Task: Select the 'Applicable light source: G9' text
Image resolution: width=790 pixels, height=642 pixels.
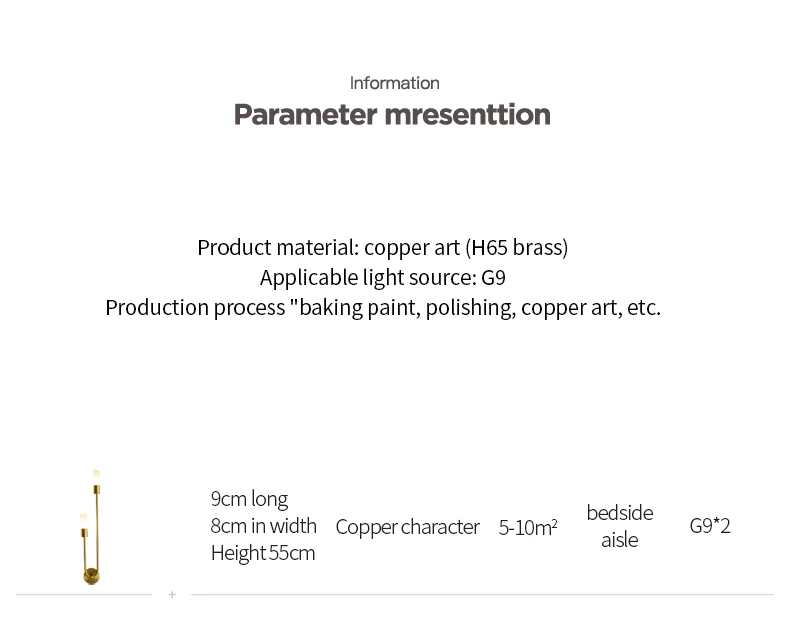Action: tap(382, 277)
